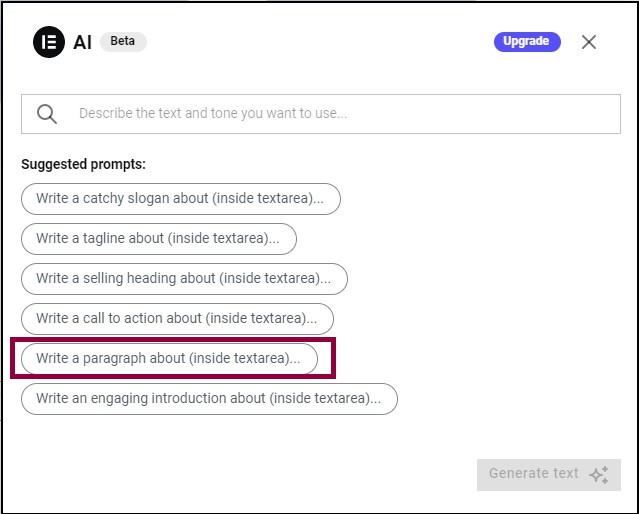Click the 'AI' title text in the header

pyautogui.click(x=82, y=42)
